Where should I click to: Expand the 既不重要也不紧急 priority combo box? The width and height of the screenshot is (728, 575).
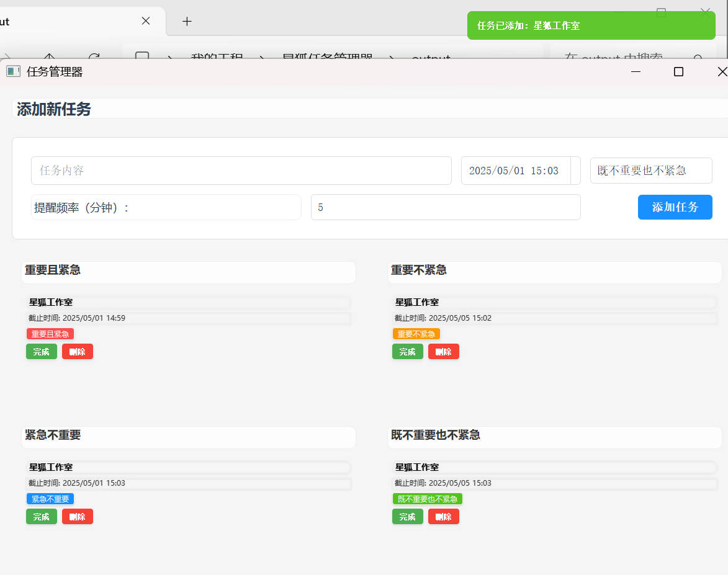(x=650, y=171)
